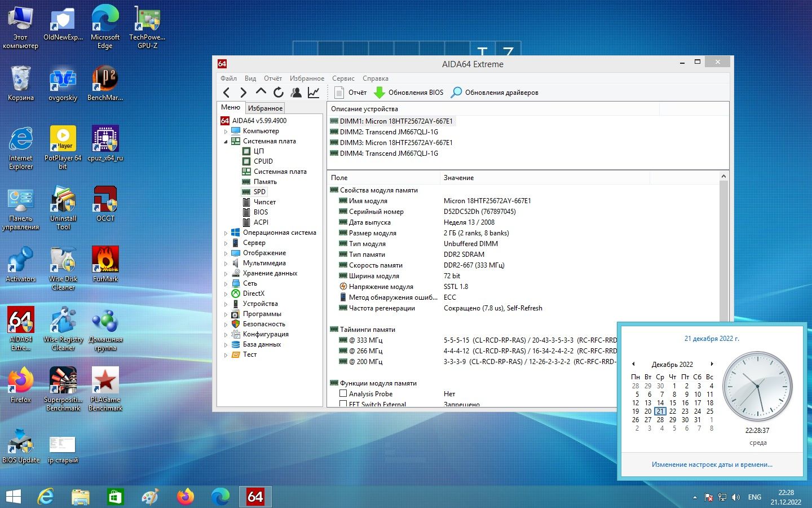
Task: Open the user icon in AIDA64 toolbar
Action: [296, 93]
